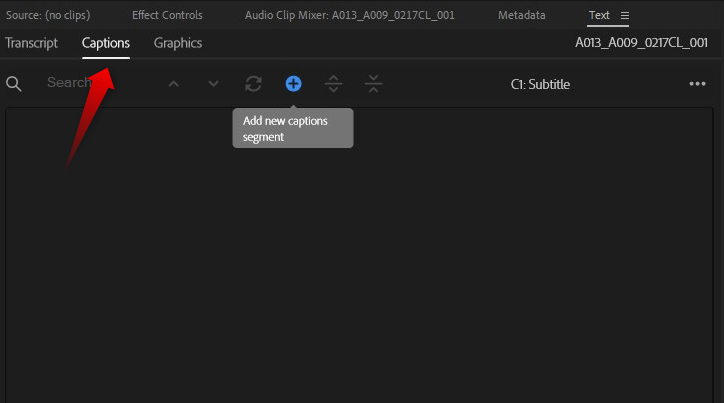Open the Graphics tab
The image size is (724, 403).
coord(178,43)
